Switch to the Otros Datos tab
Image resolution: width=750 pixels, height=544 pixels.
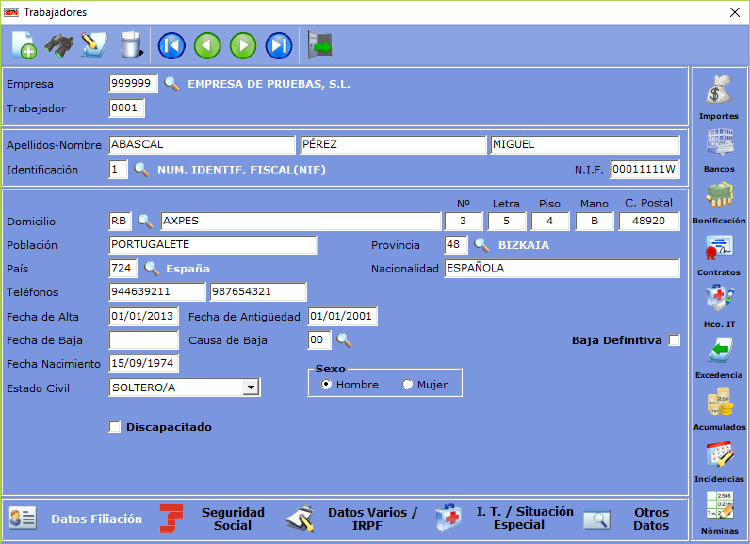[628, 519]
